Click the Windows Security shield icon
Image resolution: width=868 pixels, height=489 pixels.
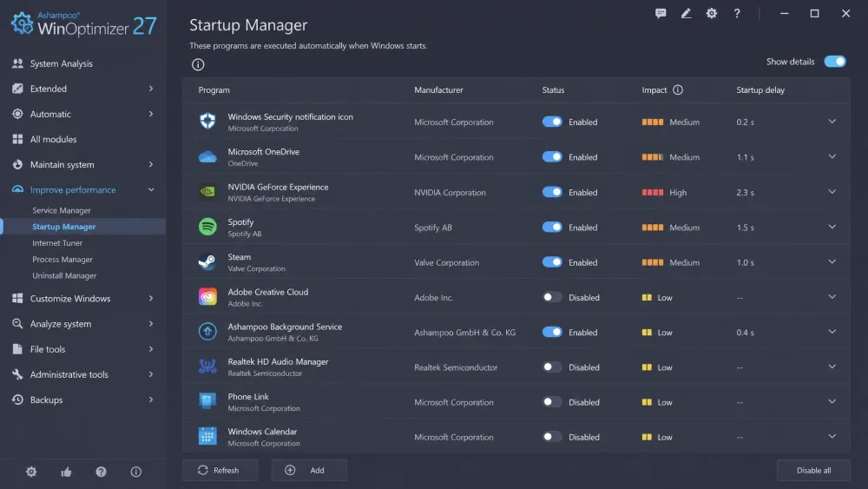(207, 122)
